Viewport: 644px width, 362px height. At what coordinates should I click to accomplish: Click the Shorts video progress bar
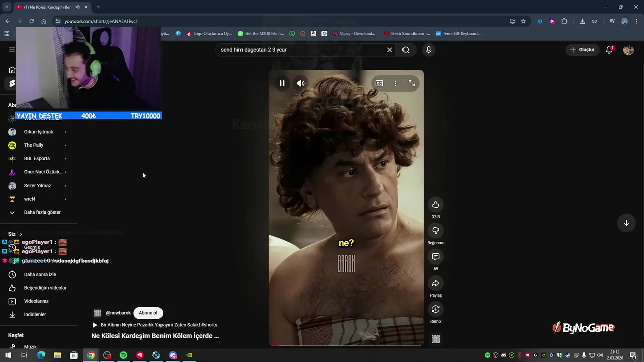click(346, 345)
